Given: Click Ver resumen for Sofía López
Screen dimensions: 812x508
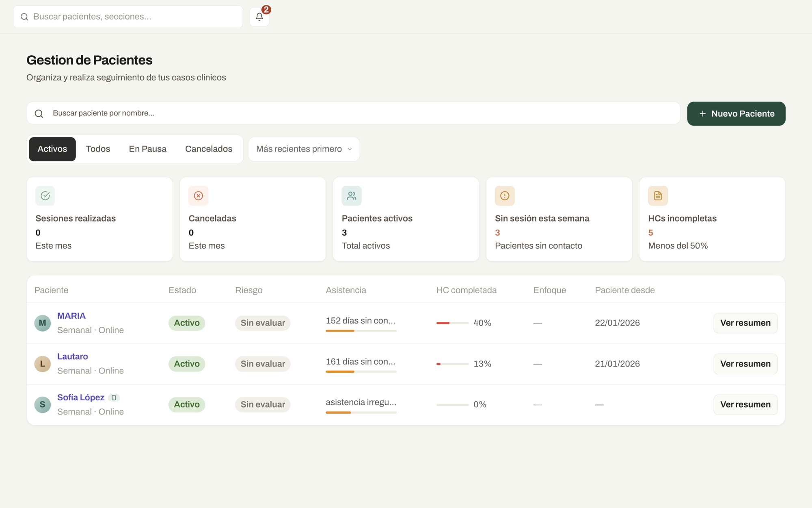Looking at the screenshot, I should point(745,405).
